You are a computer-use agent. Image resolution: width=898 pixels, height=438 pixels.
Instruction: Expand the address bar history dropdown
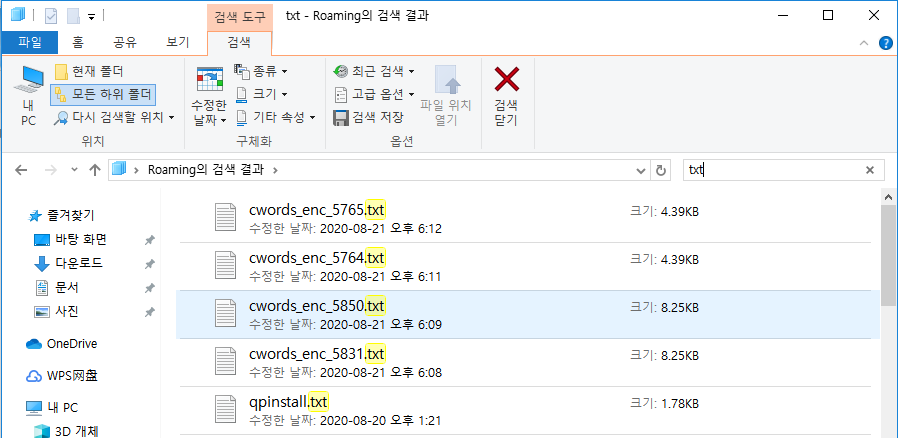click(640, 171)
